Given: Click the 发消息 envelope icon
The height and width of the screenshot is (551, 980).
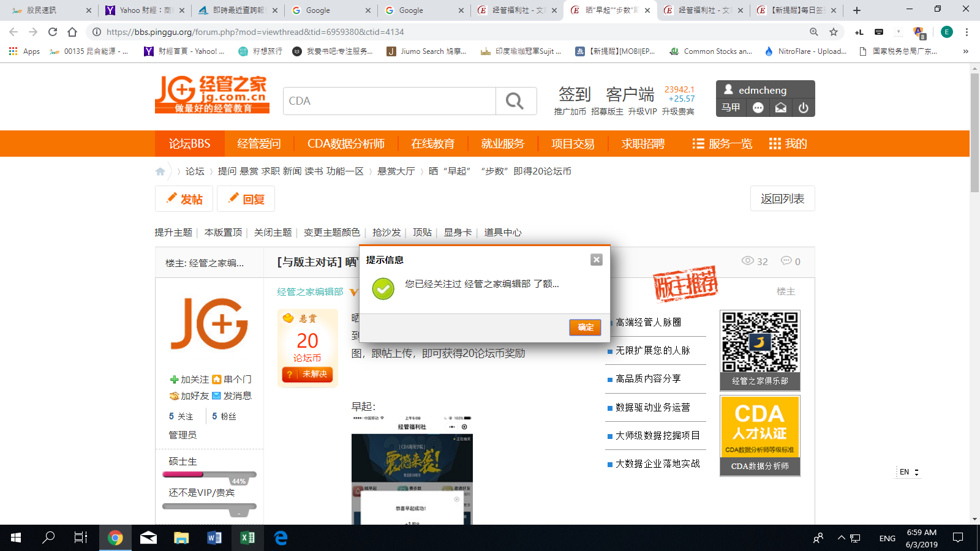Looking at the screenshot, I should (216, 396).
